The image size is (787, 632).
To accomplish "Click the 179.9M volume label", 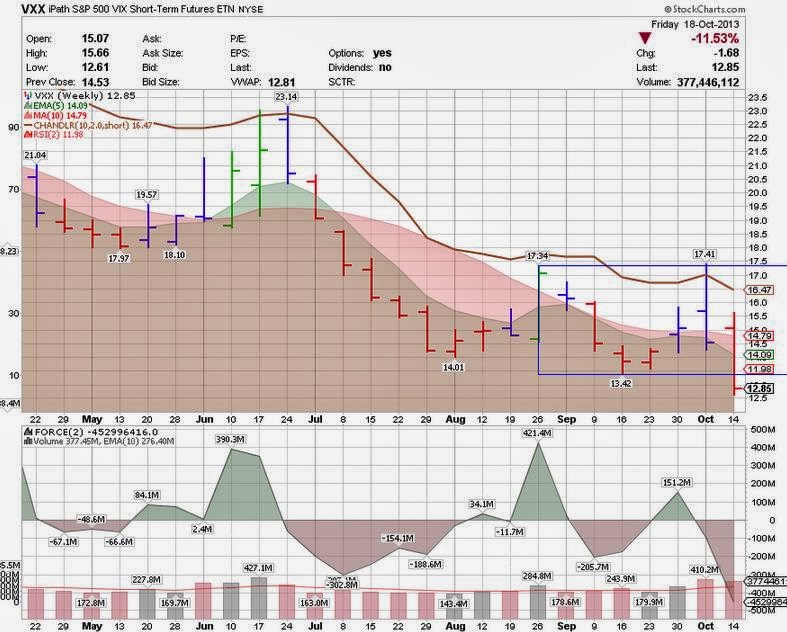I will (648, 601).
